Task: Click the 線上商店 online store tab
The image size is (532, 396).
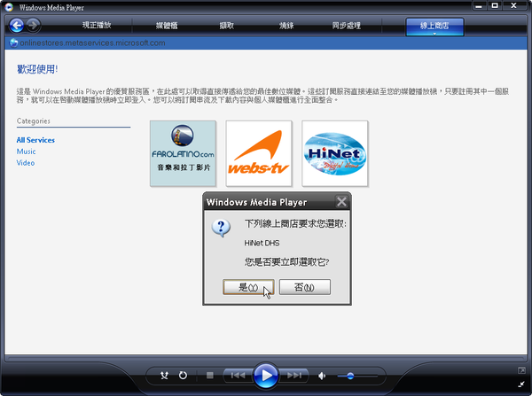Action: (434, 26)
